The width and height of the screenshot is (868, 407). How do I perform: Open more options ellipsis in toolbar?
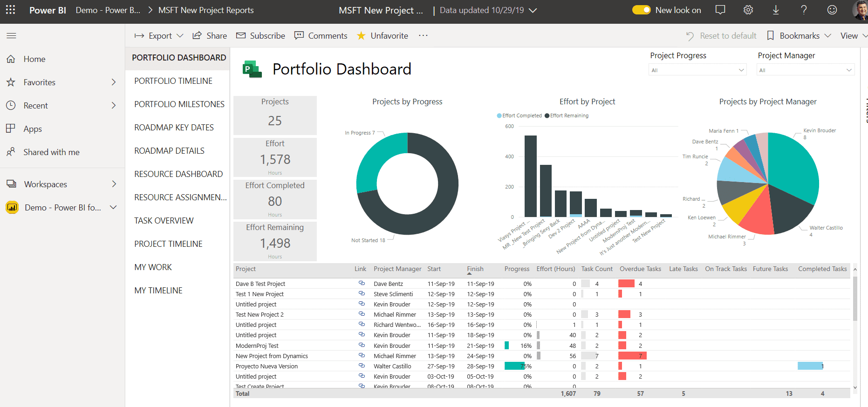(x=423, y=35)
